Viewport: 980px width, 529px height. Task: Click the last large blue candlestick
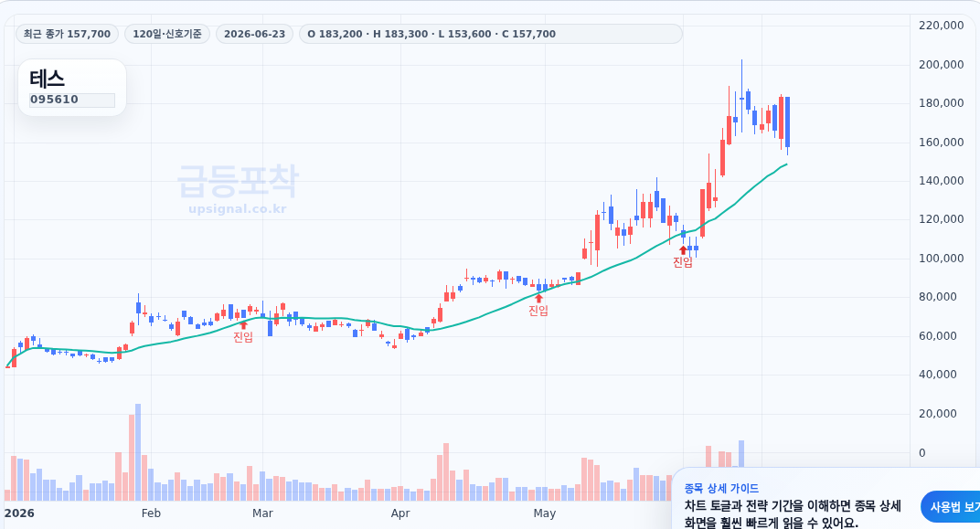(787, 122)
